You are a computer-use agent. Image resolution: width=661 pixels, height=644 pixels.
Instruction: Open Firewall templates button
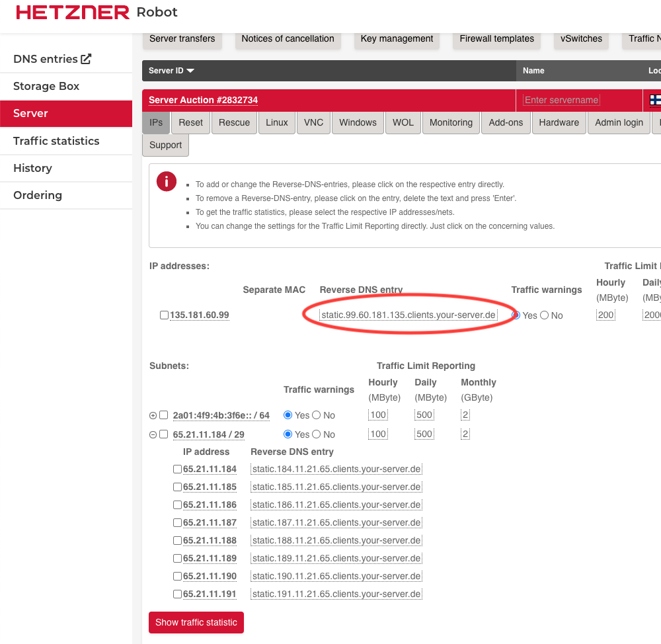496,38
